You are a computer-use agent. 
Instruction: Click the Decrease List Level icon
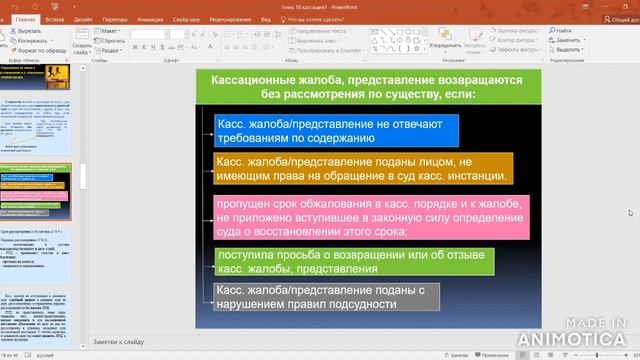(257, 35)
